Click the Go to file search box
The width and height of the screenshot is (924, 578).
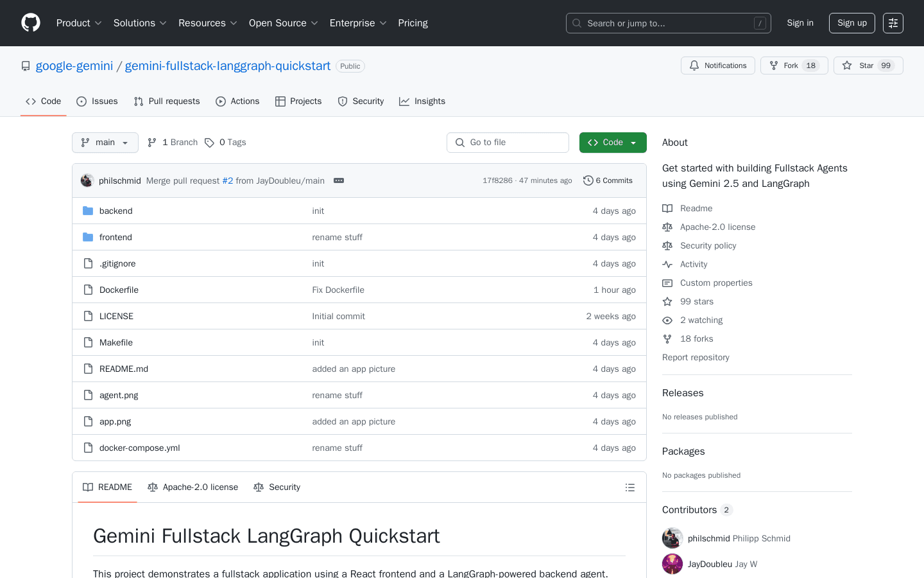[x=508, y=142]
